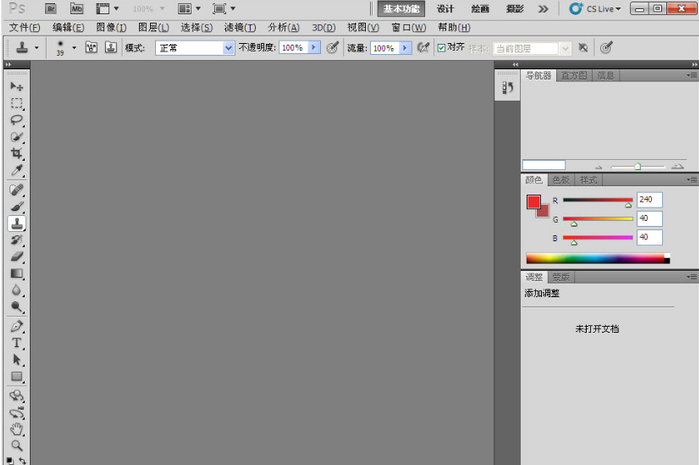The height and width of the screenshot is (465, 699).
Task: Open the collapsed History panel icon
Action: (x=507, y=87)
